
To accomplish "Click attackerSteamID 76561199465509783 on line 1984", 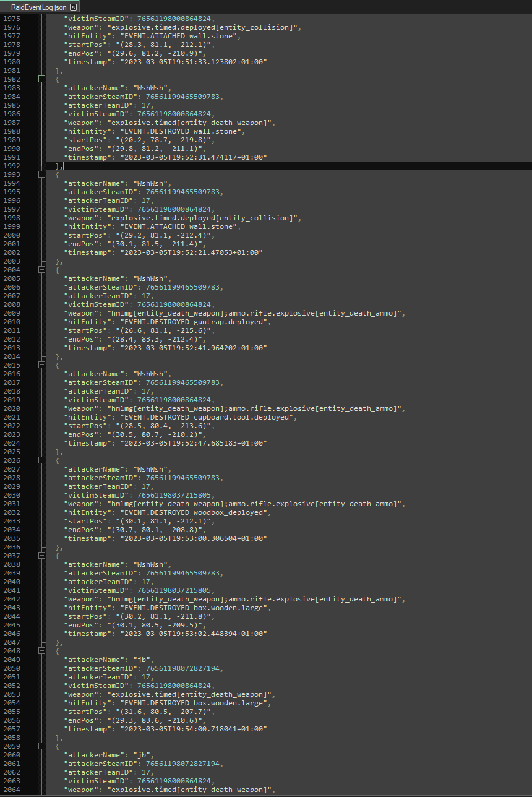I will point(182,97).
